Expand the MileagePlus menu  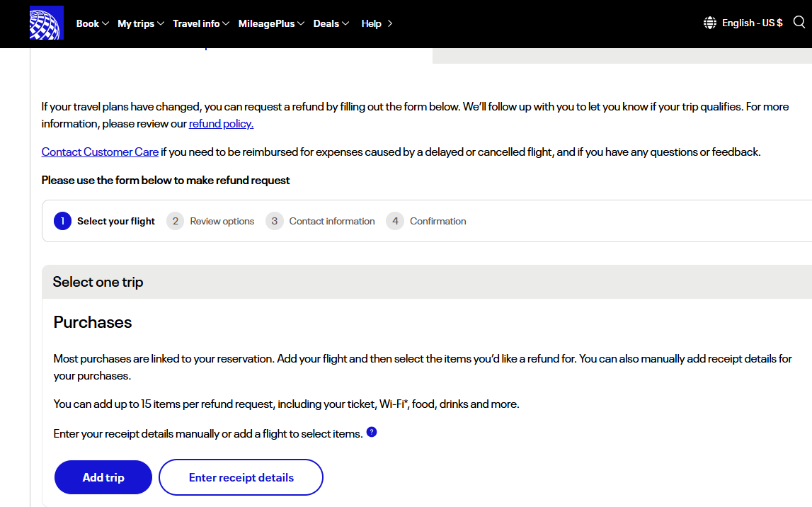point(271,23)
